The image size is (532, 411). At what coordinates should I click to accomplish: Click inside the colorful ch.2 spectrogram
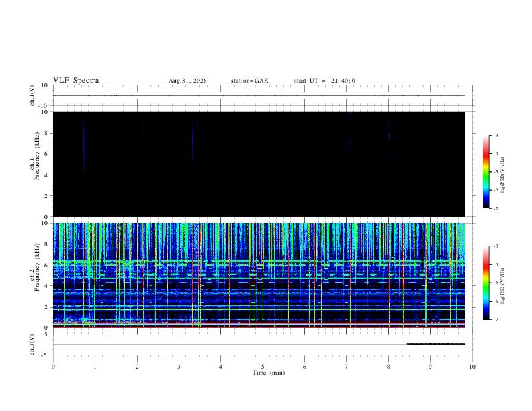click(x=259, y=275)
